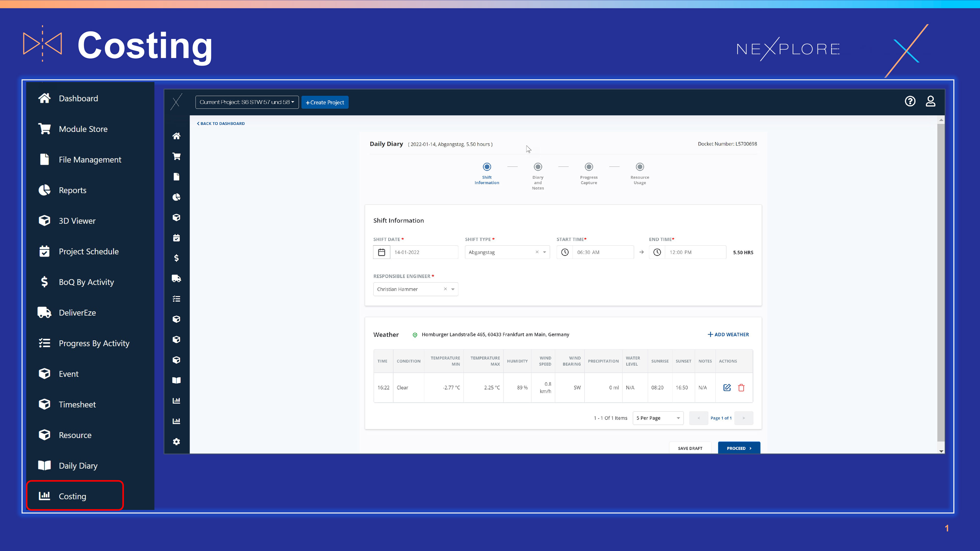Expand the Current Project dropdown
Screen dimensions: 980x551
coord(247,102)
